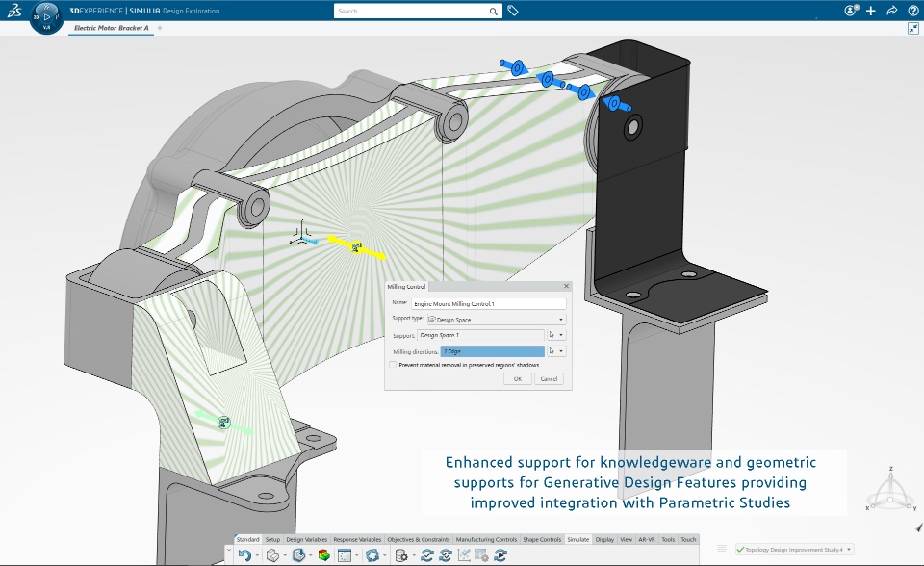Click the plus add icon in top bar

(x=871, y=11)
